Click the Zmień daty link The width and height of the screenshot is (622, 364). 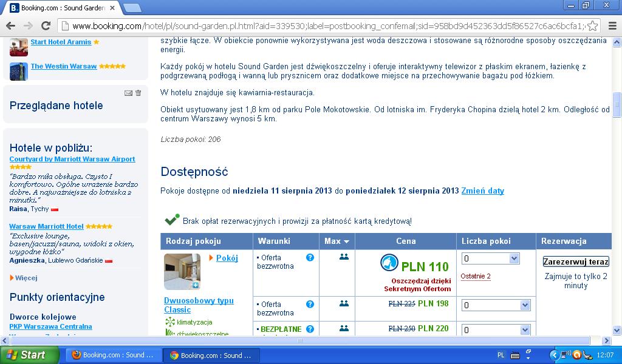[482, 191]
